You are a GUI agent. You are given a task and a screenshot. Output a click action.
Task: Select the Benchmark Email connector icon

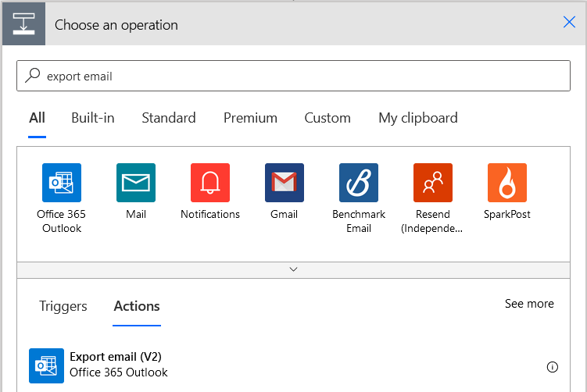coord(359,183)
